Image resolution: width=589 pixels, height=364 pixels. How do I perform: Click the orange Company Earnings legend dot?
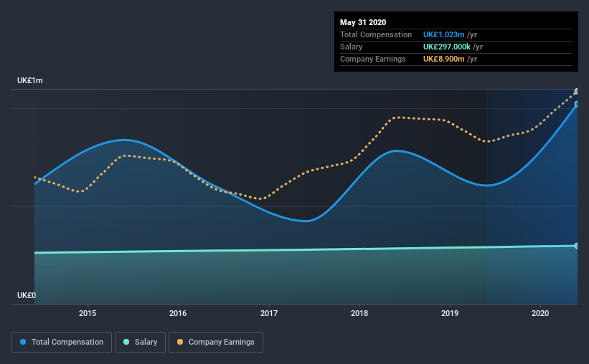pyautogui.click(x=180, y=342)
